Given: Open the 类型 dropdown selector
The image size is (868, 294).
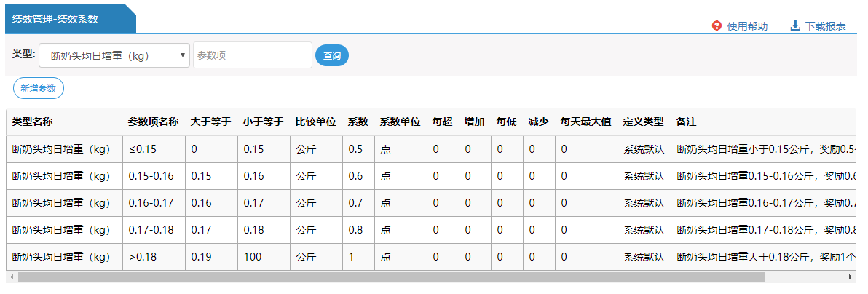Looking at the screenshot, I should (x=114, y=55).
